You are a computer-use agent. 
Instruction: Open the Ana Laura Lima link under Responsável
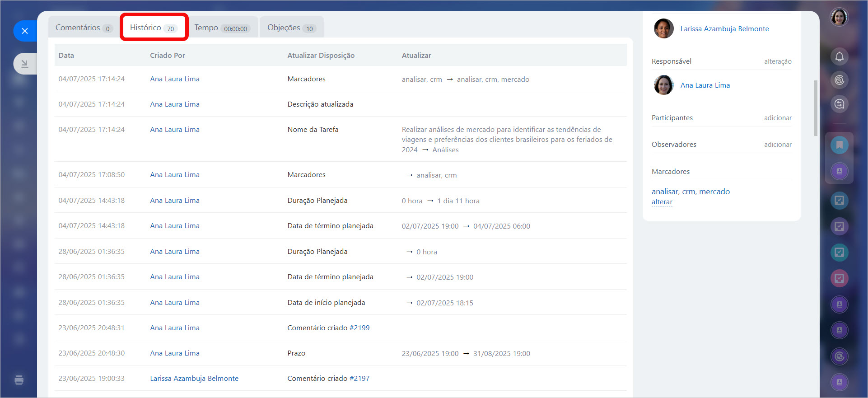tap(705, 85)
